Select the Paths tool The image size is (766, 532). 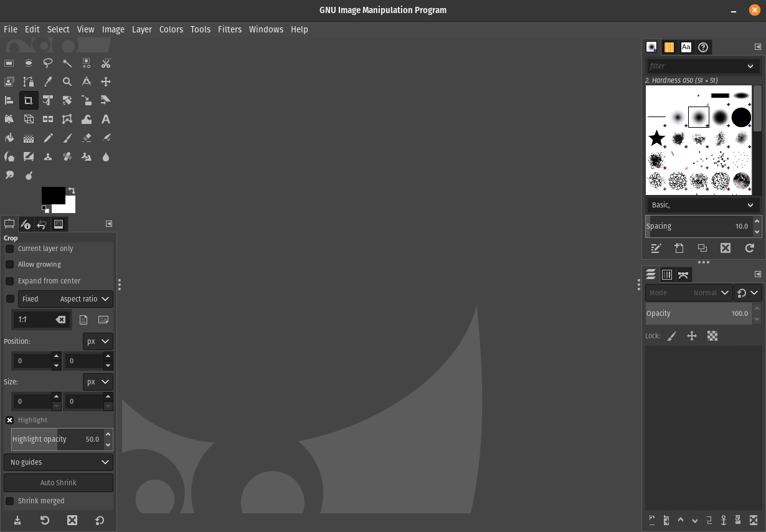[29, 82]
